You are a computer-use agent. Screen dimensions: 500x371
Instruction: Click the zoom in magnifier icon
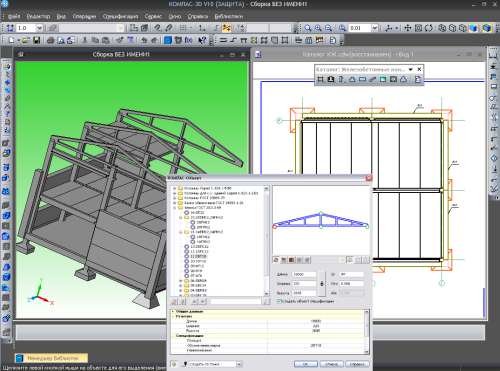coord(318,28)
